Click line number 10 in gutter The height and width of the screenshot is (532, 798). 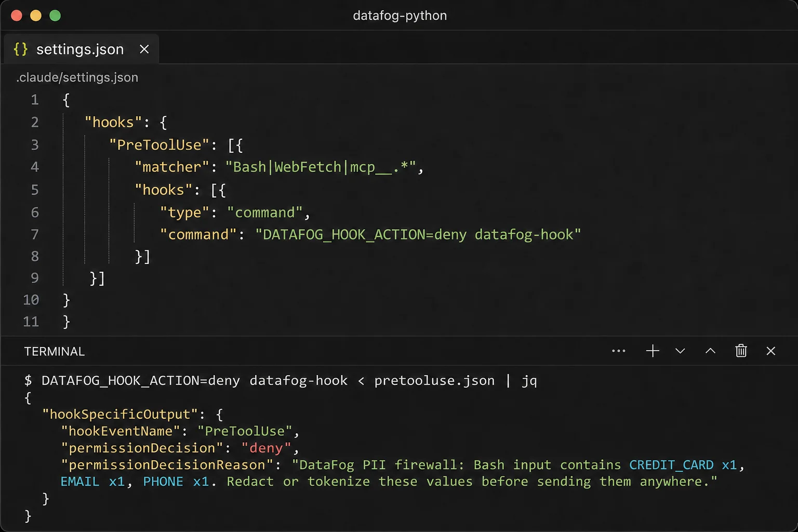tap(31, 300)
